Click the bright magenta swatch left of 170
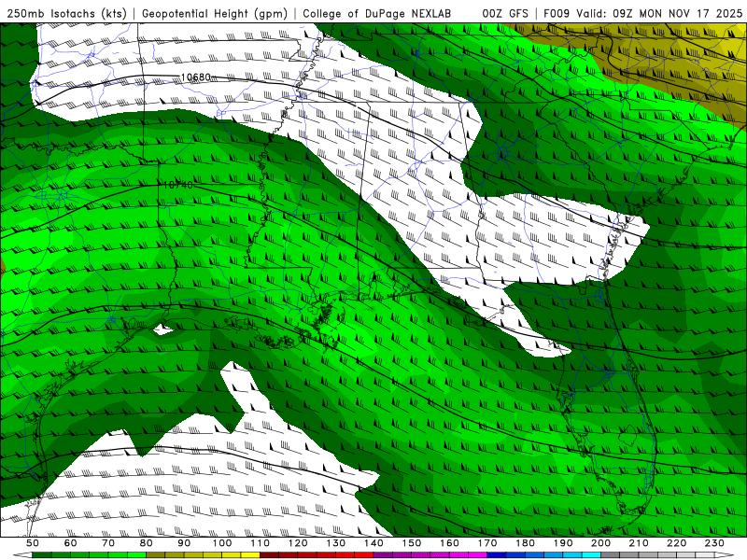 point(478,555)
